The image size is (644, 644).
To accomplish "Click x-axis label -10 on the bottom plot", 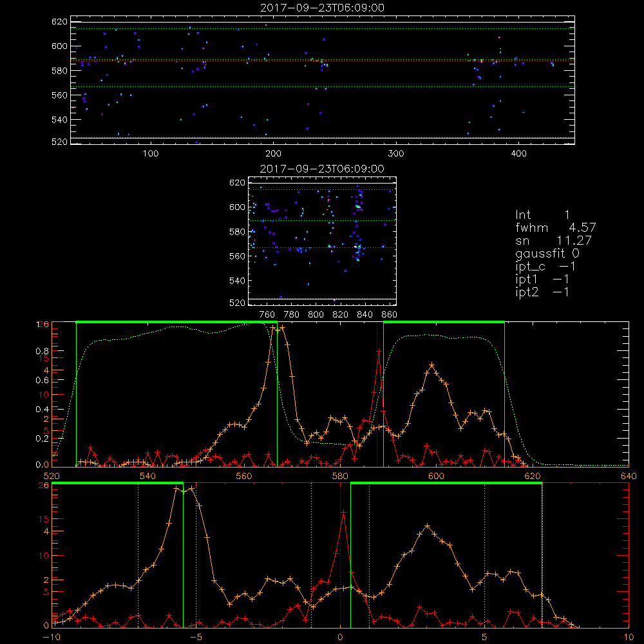I will (52, 637).
